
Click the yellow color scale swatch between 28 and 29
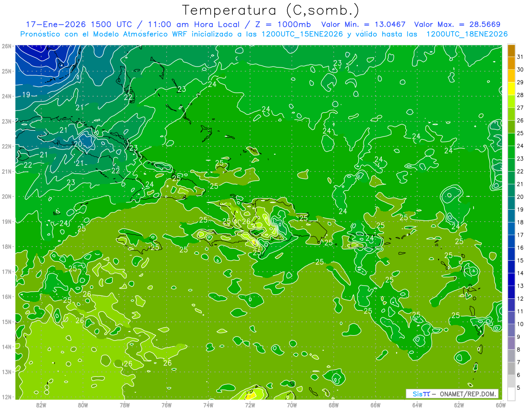pyautogui.click(x=511, y=89)
